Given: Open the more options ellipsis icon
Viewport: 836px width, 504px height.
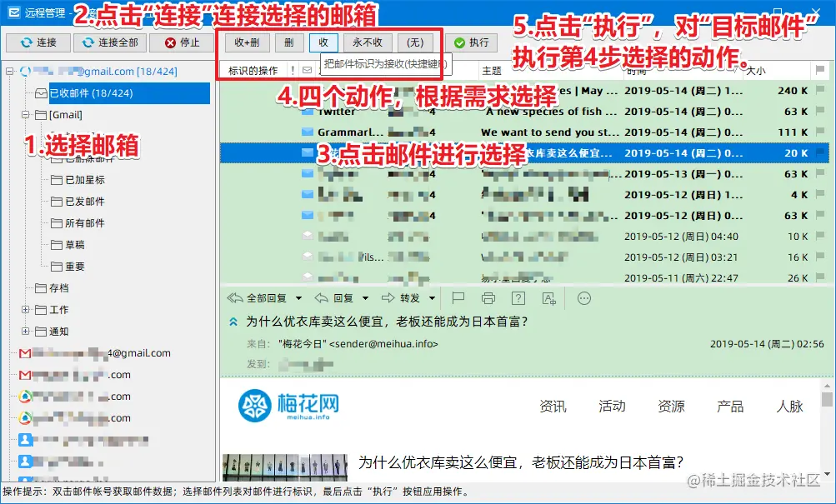Looking at the screenshot, I should tap(584, 298).
